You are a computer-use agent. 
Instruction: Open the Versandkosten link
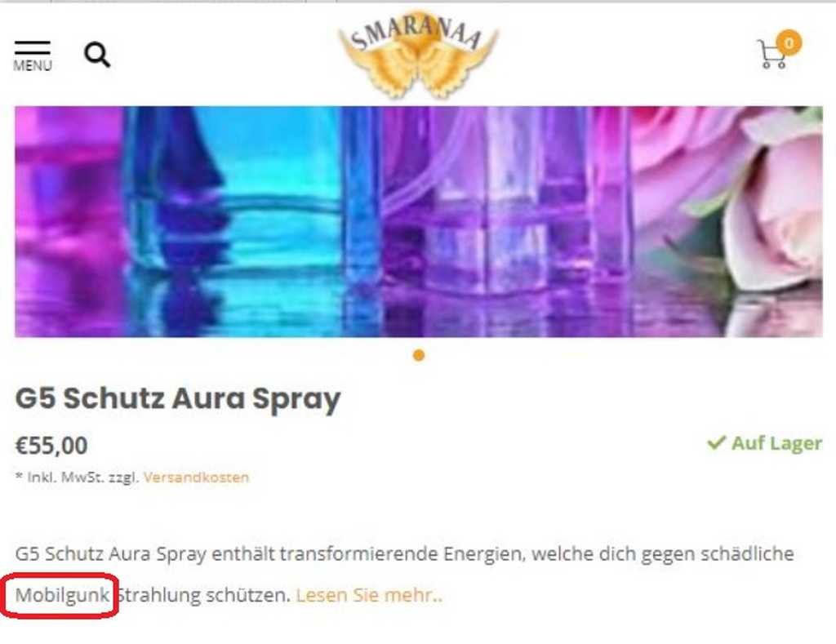click(196, 477)
